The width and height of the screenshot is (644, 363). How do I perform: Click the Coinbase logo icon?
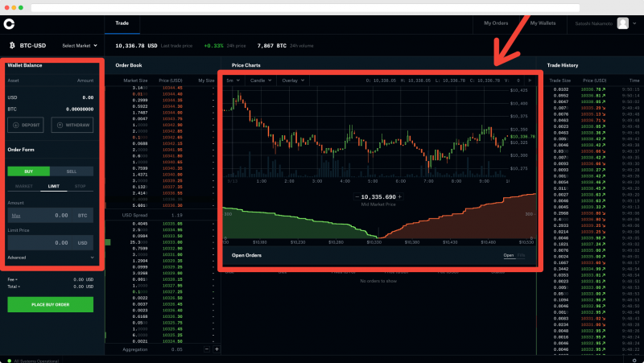pyautogui.click(x=9, y=24)
